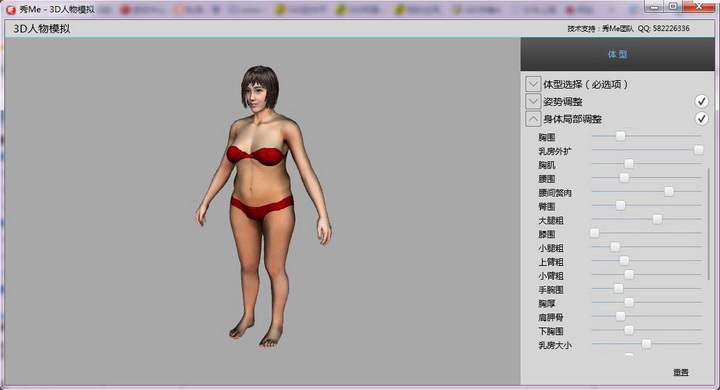The image size is (720, 390).
Task: Click the 小腿粗 slider handle
Action: (615, 247)
